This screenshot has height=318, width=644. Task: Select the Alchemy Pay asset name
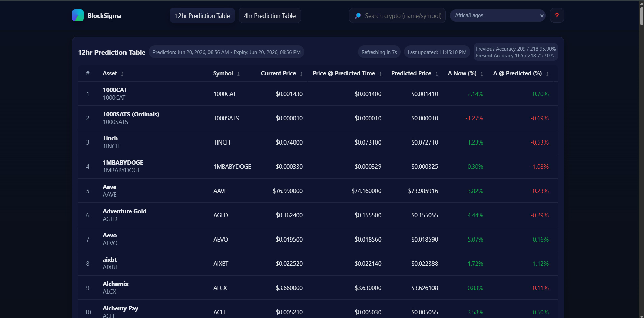click(120, 308)
